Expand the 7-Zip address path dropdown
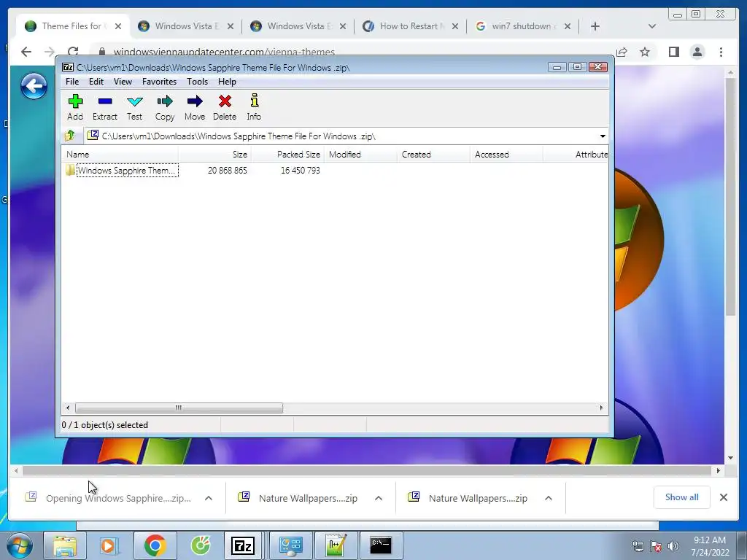 (603, 136)
